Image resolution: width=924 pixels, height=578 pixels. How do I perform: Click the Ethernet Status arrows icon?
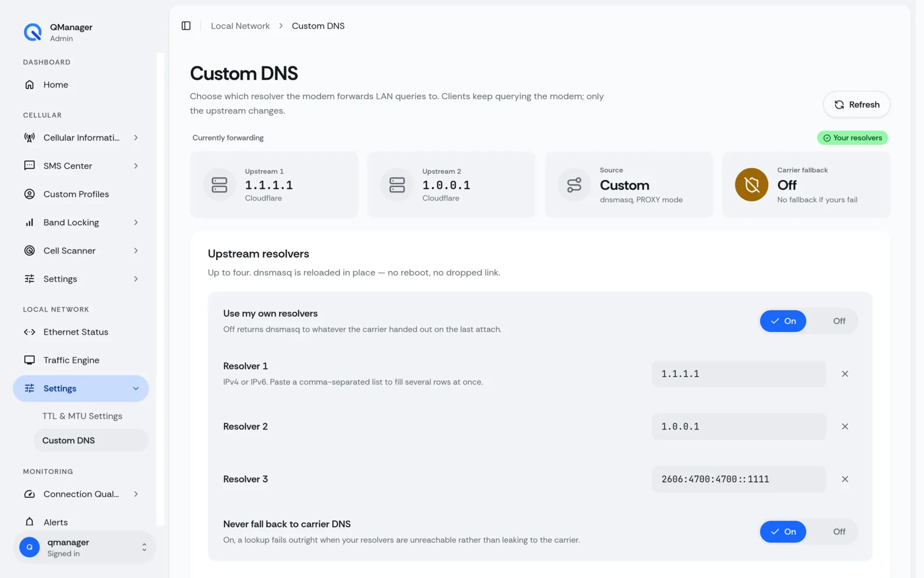click(29, 332)
